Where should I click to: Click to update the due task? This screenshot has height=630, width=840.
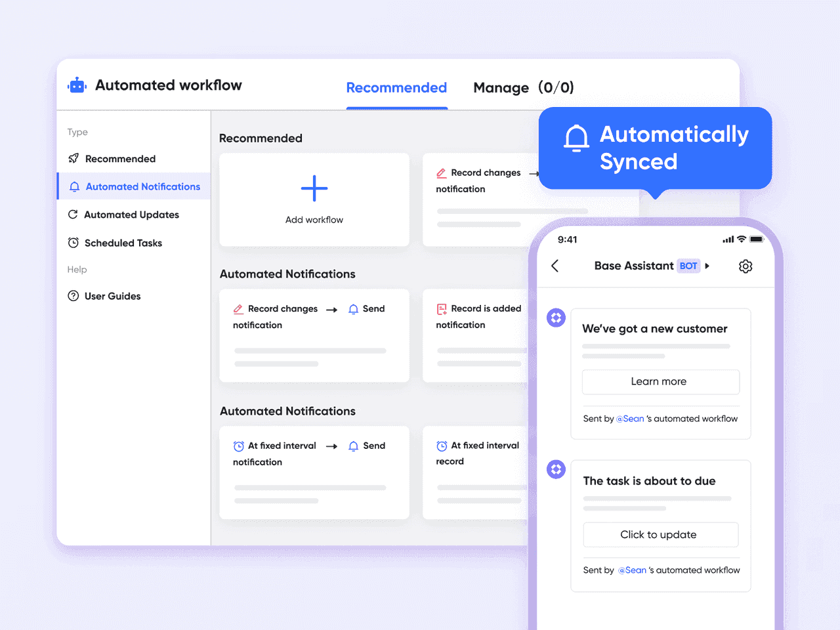[x=660, y=534]
